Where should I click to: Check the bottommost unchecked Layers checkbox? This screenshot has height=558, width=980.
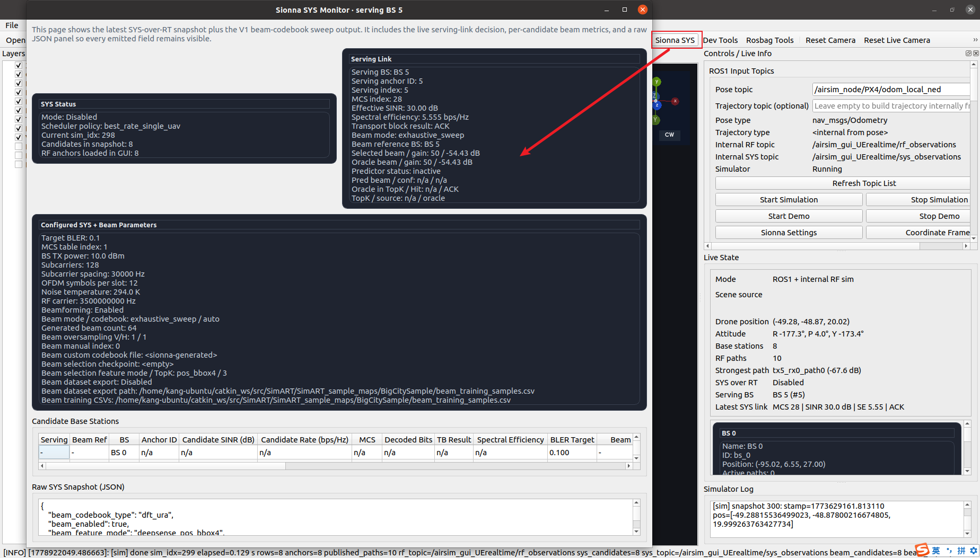19,164
